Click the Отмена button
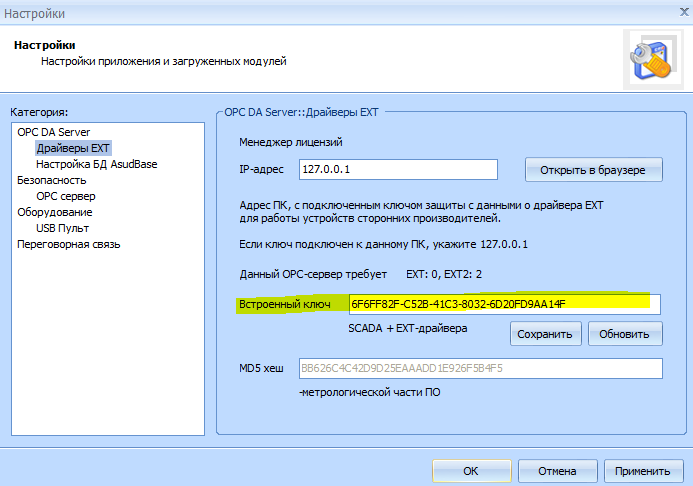Screen dimensions: 693x486 [557, 470]
